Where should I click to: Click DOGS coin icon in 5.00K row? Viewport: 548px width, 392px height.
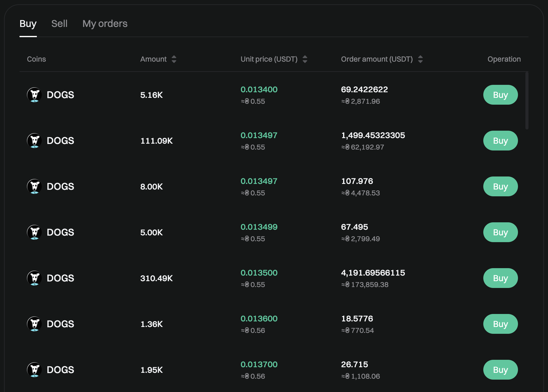tap(35, 232)
